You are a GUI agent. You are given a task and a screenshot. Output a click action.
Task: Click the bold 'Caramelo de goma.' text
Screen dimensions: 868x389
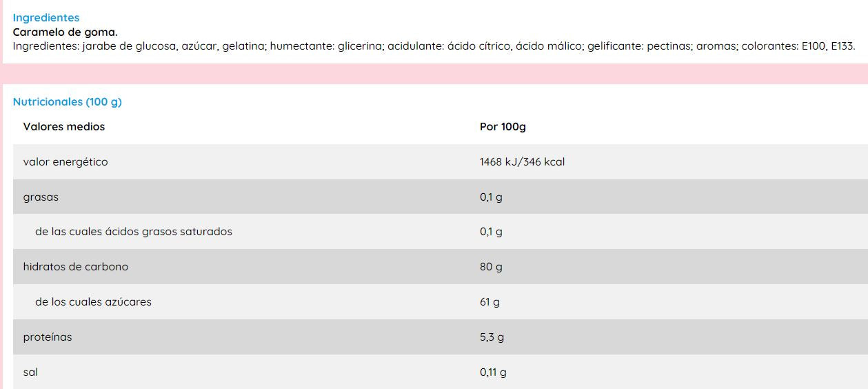tap(65, 32)
